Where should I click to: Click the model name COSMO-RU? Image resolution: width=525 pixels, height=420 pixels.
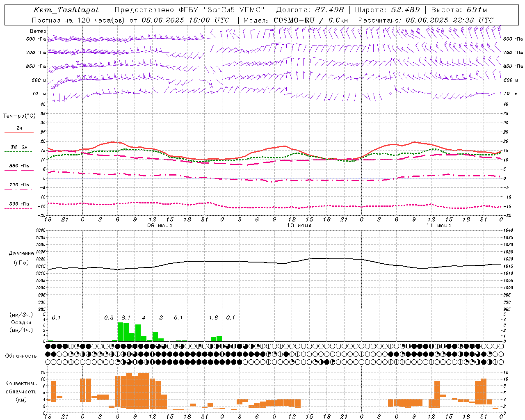pos(294,20)
